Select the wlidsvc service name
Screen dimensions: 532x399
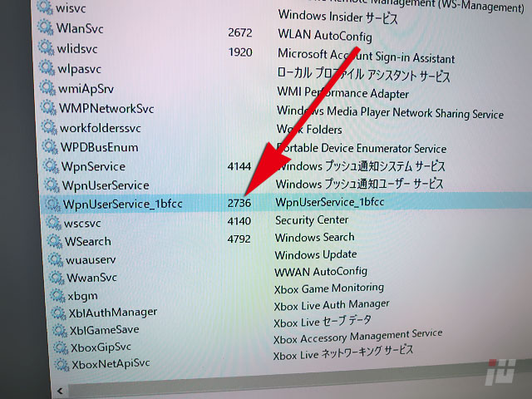click(x=77, y=49)
